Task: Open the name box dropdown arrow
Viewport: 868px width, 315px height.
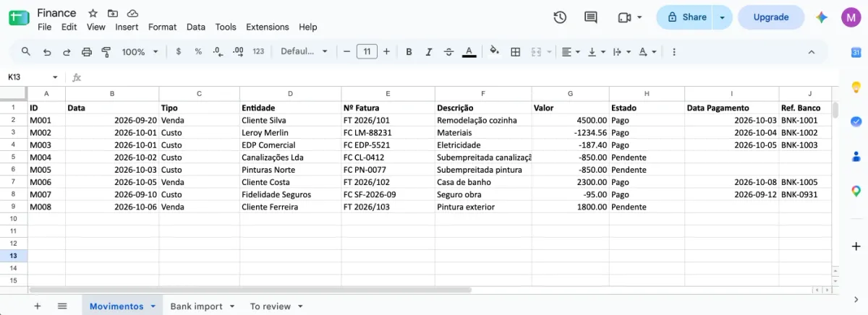Action: click(55, 77)
